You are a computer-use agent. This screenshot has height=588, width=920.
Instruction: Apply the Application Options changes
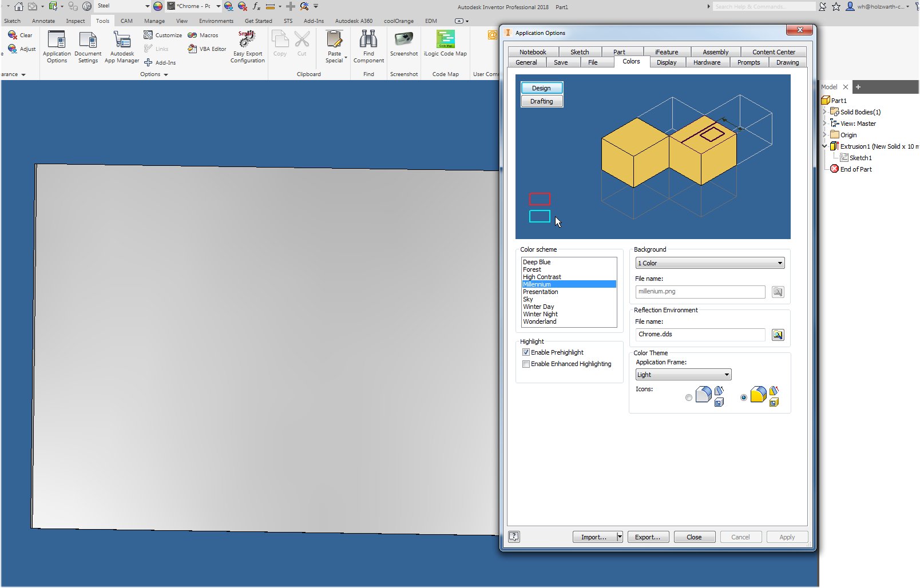[x=787, y=537]
